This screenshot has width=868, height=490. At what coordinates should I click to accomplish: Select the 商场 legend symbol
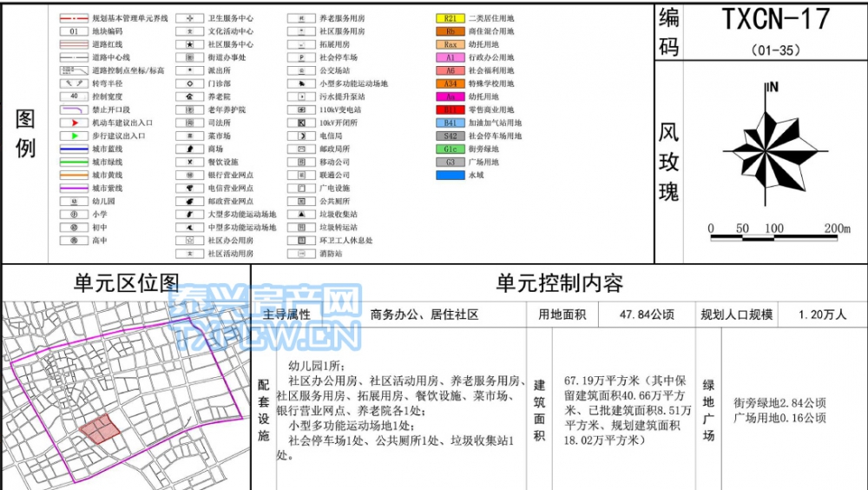pyautogui.click(x=190, y=149)
